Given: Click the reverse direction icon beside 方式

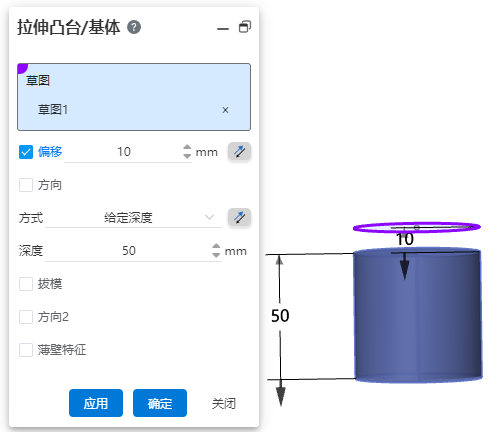Looking at the screenshot, I should coord(239,217).
